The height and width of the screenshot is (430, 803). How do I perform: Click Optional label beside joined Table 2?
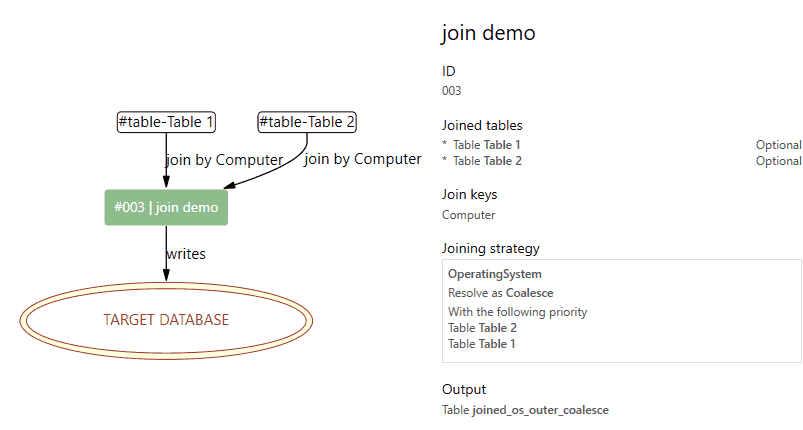click(x=778, y=161)
